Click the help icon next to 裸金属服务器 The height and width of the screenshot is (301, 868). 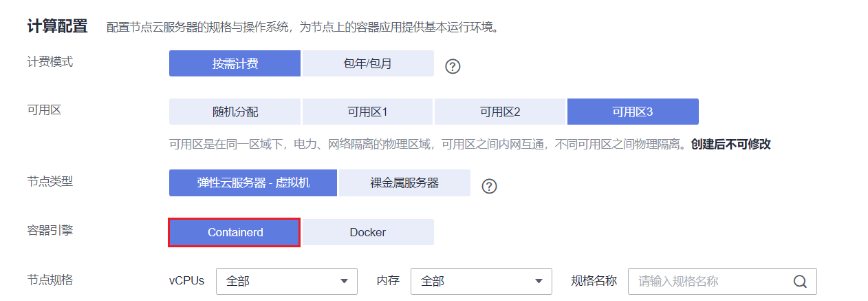pyautogui.click(x=489, y=186)
